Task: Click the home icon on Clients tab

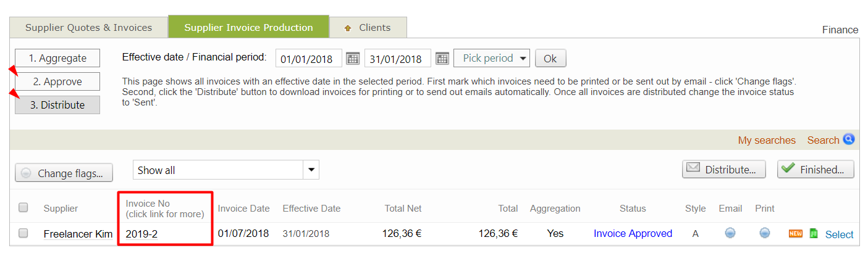Action: pos(348,28)
